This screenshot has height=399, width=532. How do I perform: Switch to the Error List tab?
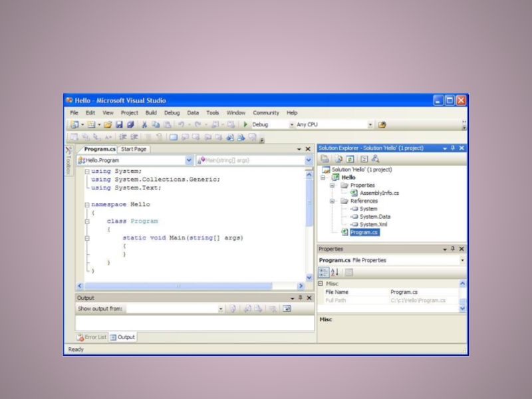point(92,337)
